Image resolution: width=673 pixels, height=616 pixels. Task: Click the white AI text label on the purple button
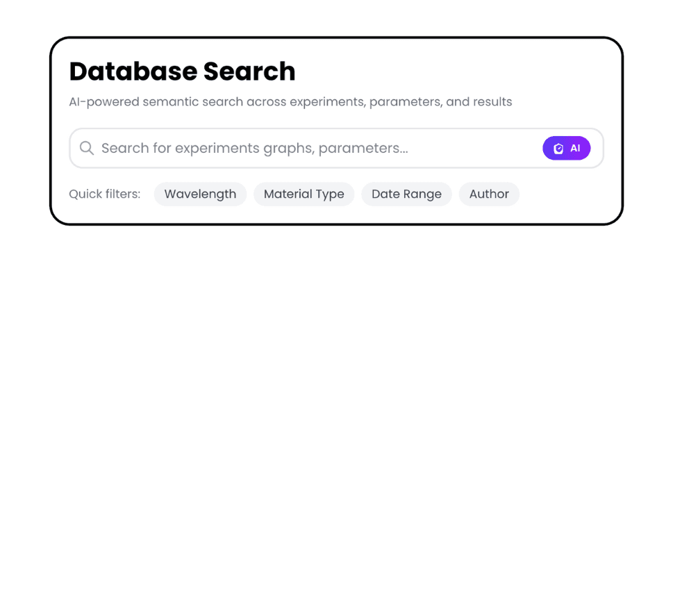[x=575, y=149]
